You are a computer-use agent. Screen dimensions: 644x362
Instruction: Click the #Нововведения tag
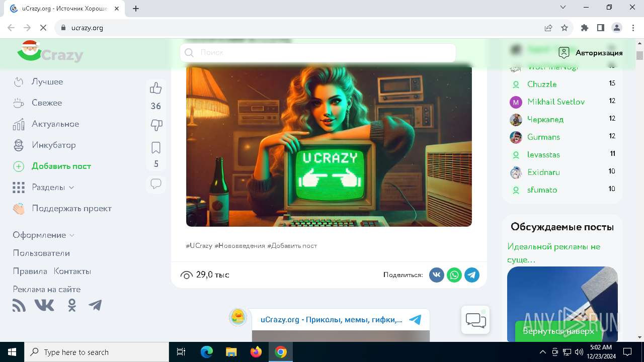pos(239,246)
